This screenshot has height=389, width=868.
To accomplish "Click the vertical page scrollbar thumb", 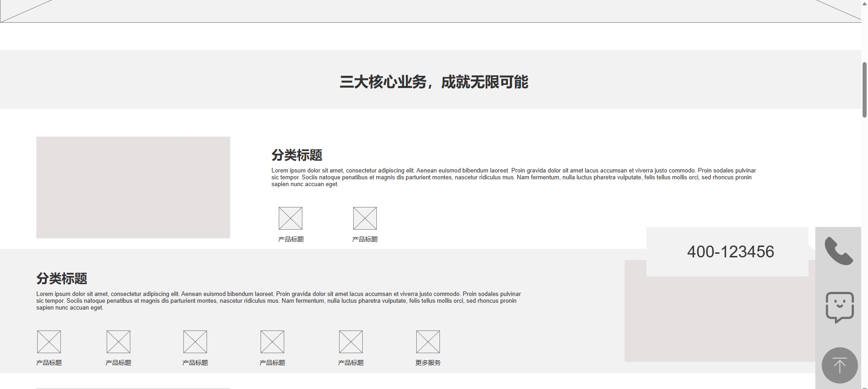I will [x=864, y=90].
